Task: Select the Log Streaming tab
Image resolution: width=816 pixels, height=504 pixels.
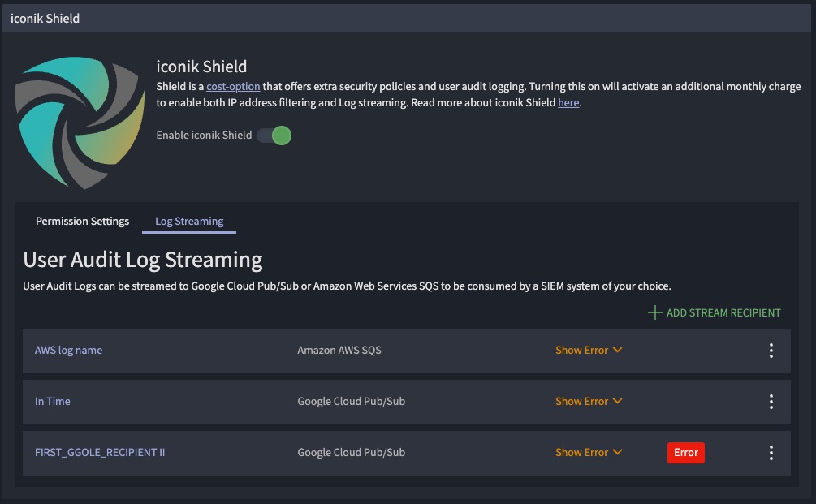Action: click(x=188, y=220)
